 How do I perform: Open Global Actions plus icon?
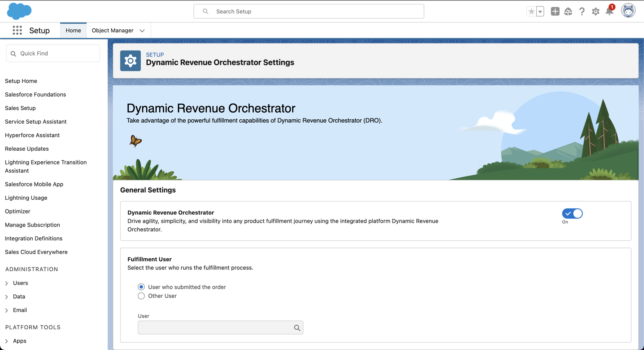(x=555, y=12)
